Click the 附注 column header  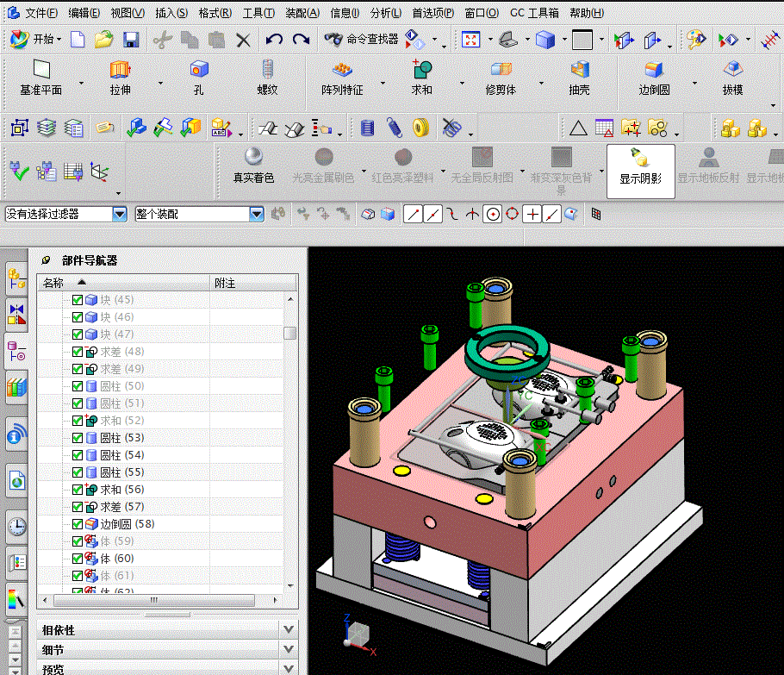253,283
